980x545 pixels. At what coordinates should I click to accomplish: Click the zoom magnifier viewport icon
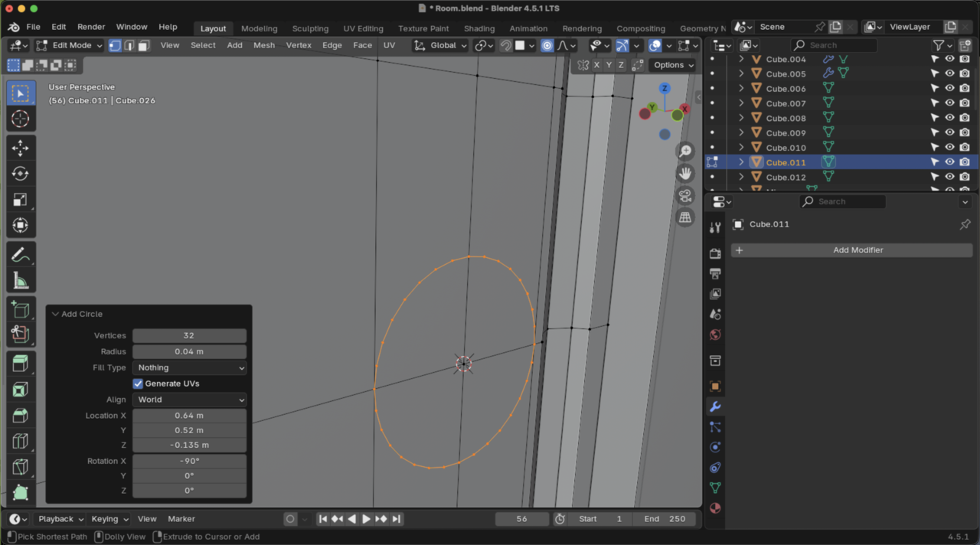685,152
